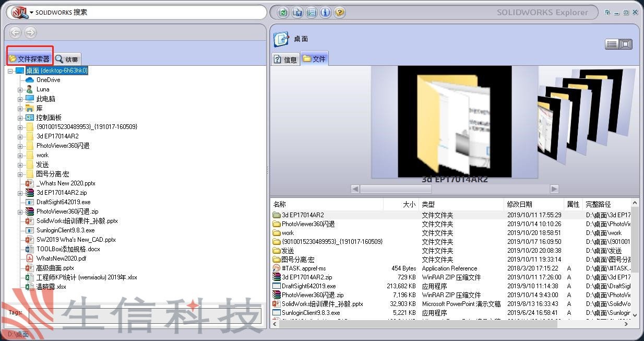
Task: Click the blue info icon in toolbar
Action: click(x=325, y=13)
